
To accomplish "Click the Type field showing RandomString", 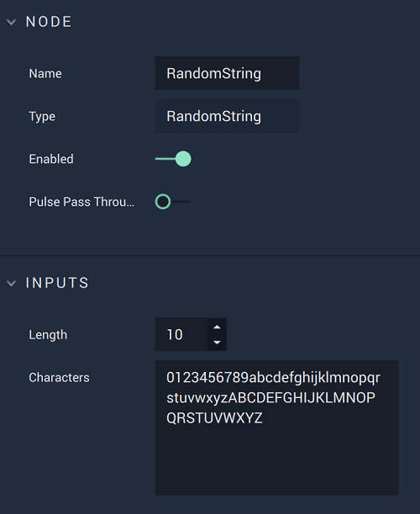I will click(227, 116).
